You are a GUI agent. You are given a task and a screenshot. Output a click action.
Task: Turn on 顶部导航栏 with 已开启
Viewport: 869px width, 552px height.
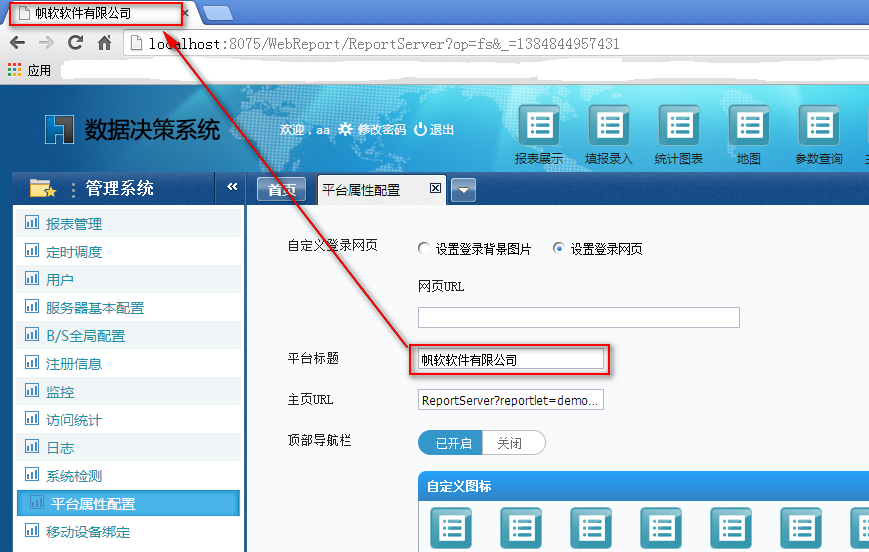451,443
